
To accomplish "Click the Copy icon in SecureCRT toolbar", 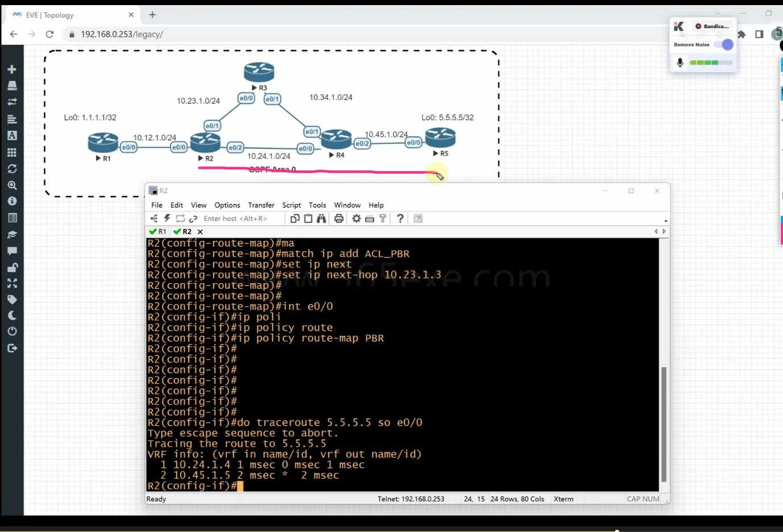I will click(x=294, y=218).
